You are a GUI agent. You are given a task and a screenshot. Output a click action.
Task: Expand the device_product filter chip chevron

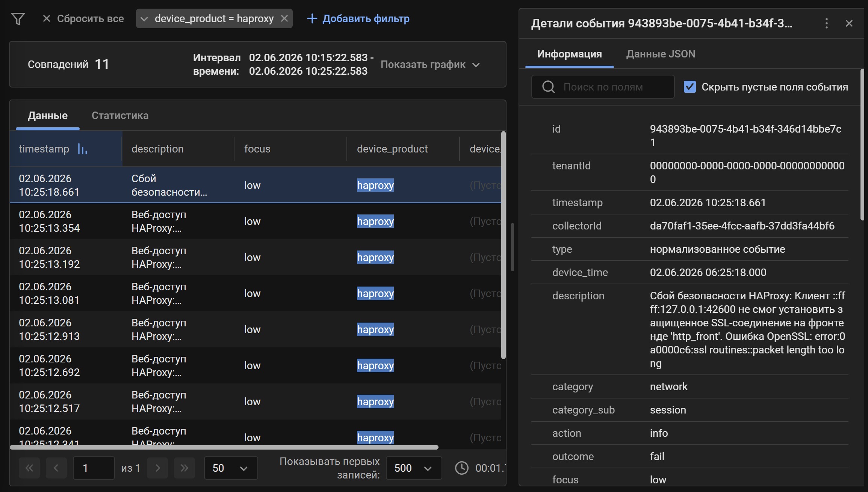(144, 19)
